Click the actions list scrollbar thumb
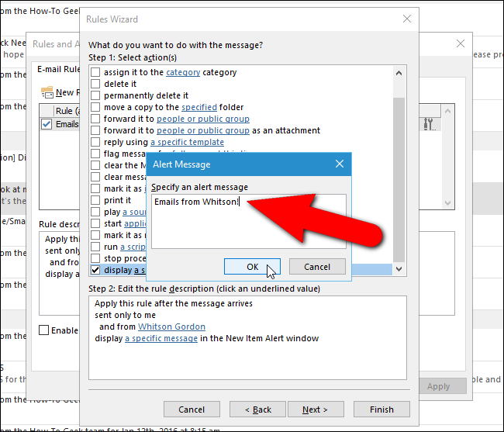This screenshot has width=504, height=432. click(399, 180)
